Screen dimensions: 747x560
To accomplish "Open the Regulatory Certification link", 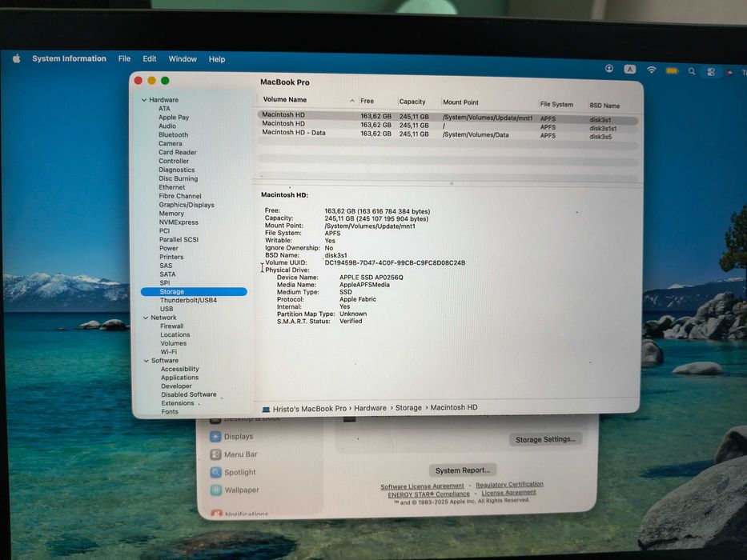I will coord(509,484).
